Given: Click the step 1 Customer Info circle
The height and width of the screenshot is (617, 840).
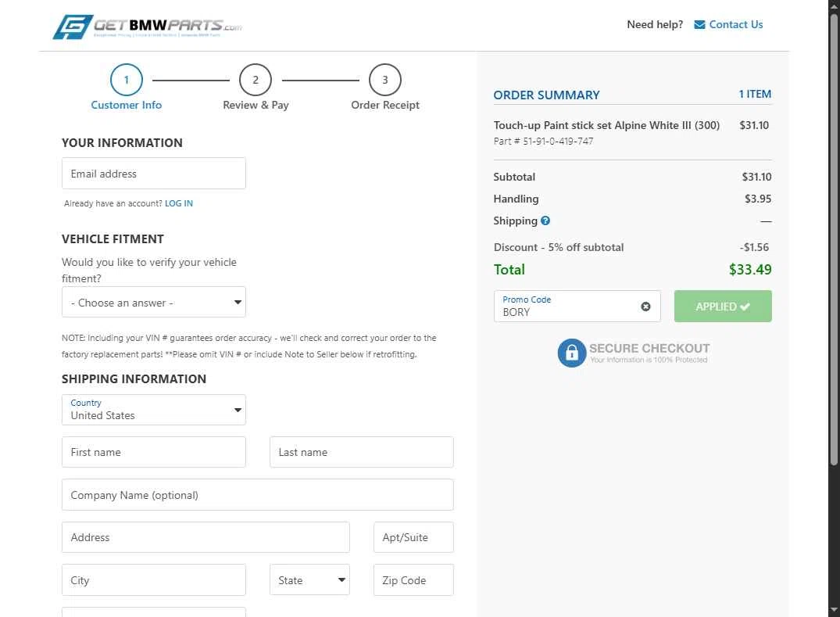Looking at the screenshot, I should tap(127, 80).
